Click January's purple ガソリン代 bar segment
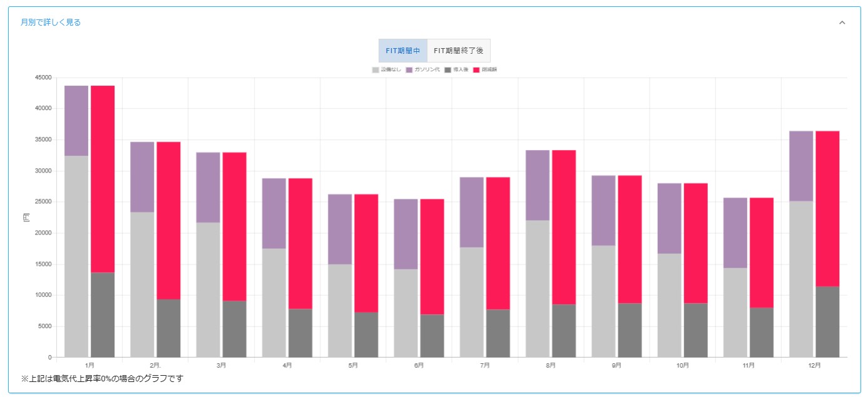 point(76,121)
